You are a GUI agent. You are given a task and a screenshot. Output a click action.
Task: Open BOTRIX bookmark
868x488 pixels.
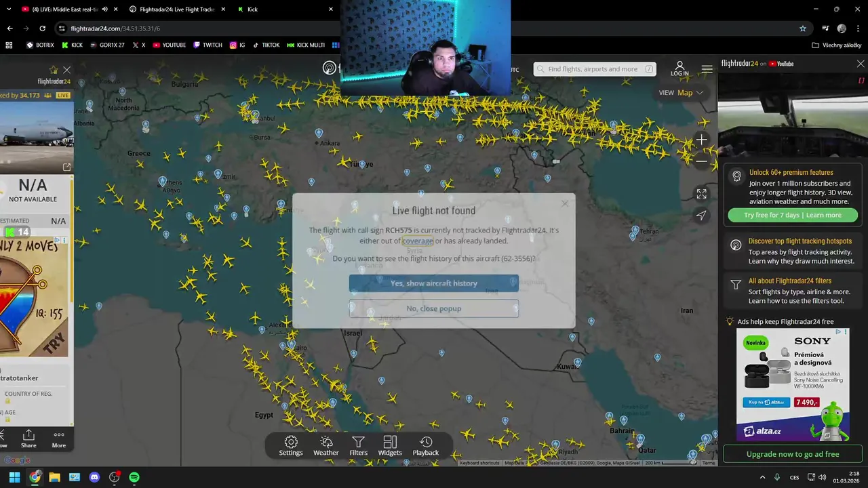[x=40, y=45]
